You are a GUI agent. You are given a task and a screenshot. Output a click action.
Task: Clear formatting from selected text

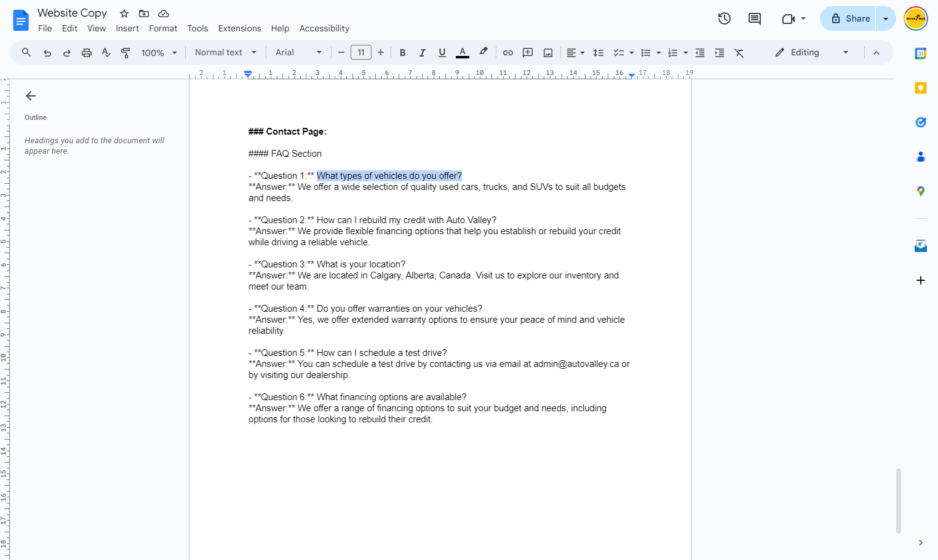pyautogui.click(x=739, y=53)
